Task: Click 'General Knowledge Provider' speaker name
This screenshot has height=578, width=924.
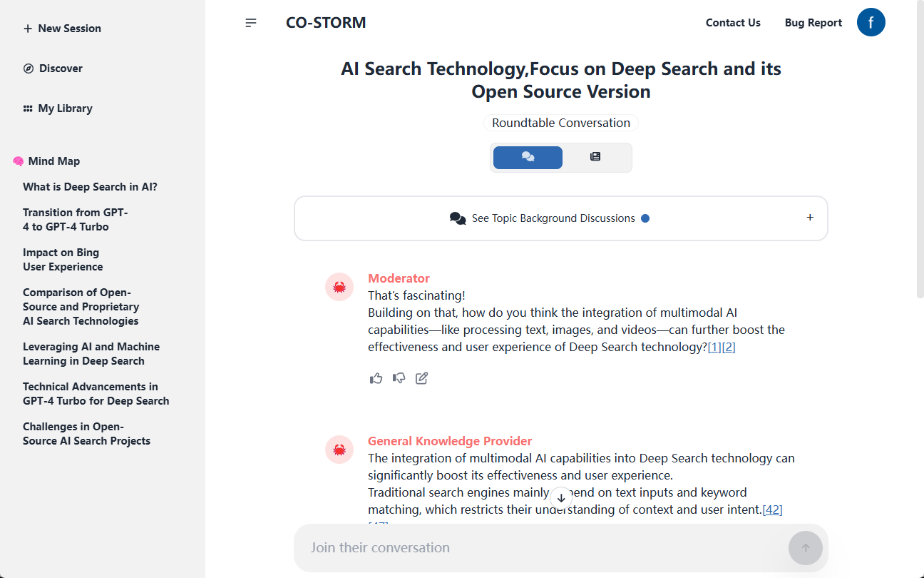Action: [450, 441]
